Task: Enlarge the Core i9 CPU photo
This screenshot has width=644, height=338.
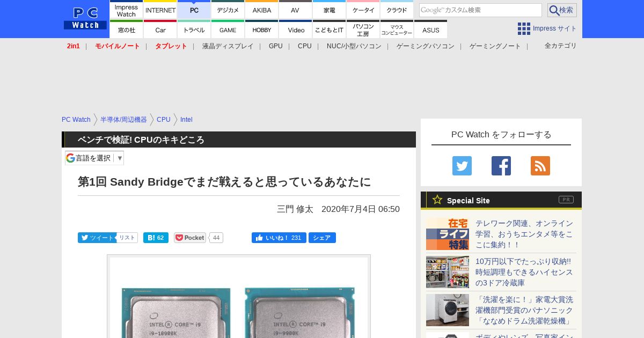Action: (239, 297)
